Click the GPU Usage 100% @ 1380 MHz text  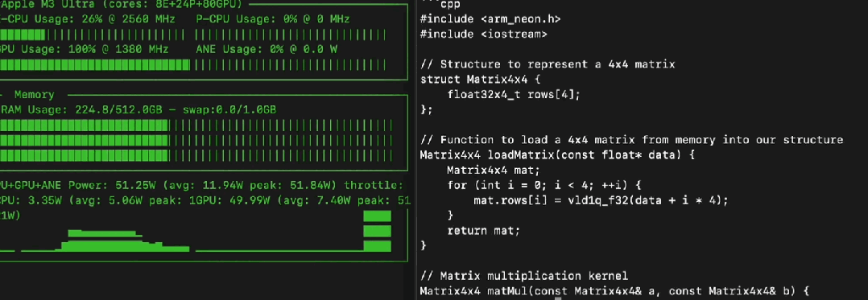tap(84, 49)
